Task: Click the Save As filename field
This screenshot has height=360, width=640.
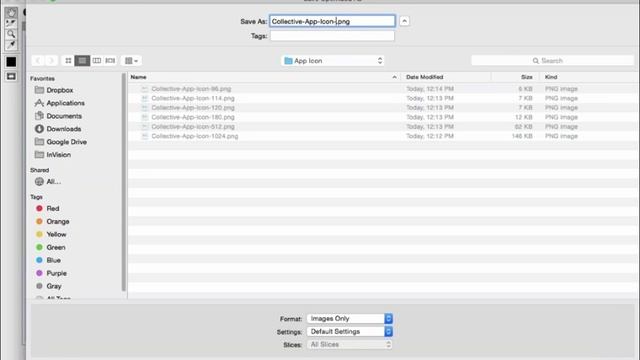Action: pyautogui.click(x=332, y=21)
